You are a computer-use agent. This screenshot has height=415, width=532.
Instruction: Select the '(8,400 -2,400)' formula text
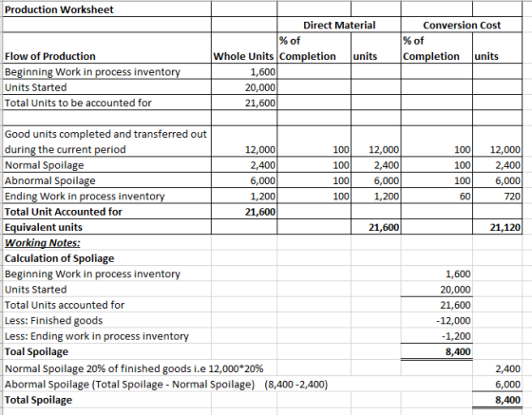[295, 385]
